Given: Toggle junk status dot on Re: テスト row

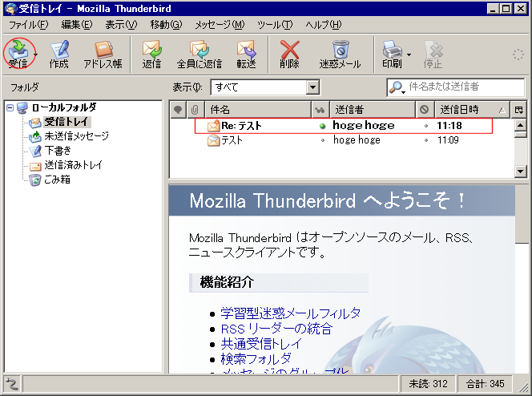Looking at the screenshot, I should 426,126.
